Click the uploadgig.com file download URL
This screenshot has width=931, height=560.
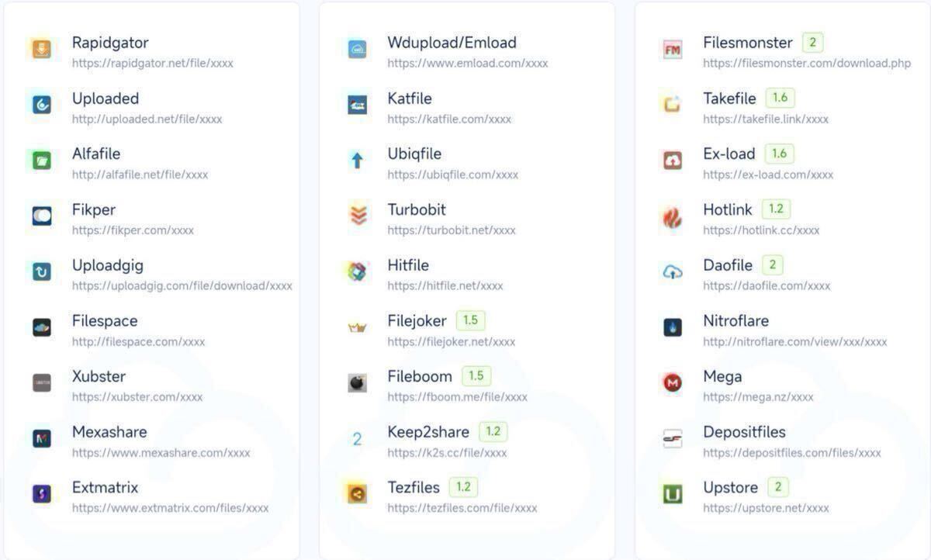pos(182,286)
